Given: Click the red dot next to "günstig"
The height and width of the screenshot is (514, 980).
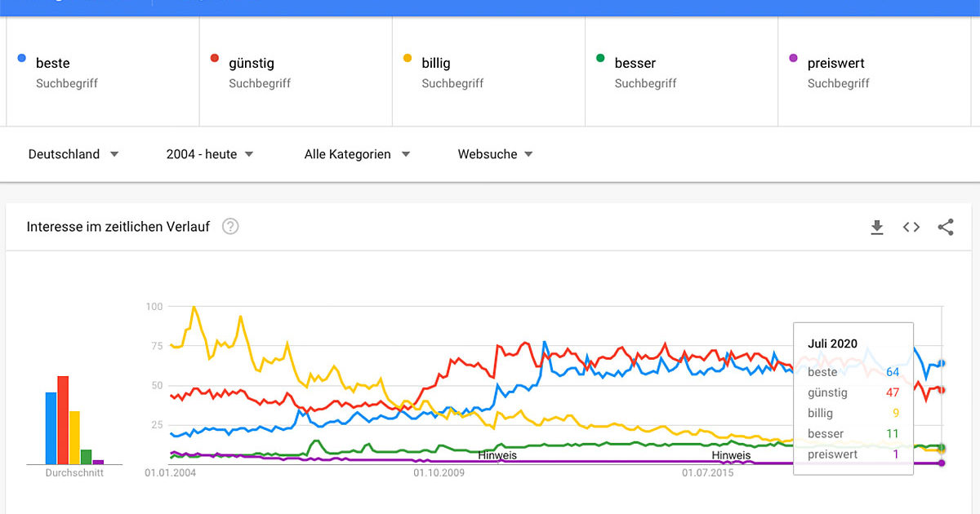Looking at the screenshot, I should click(x=214, y=56).
